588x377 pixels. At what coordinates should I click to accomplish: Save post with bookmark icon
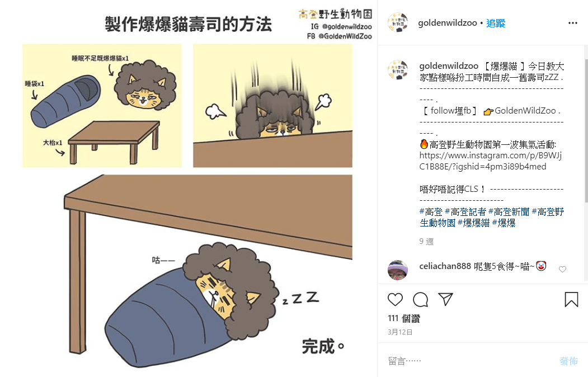pyautogui.click(x=571, y=299)
